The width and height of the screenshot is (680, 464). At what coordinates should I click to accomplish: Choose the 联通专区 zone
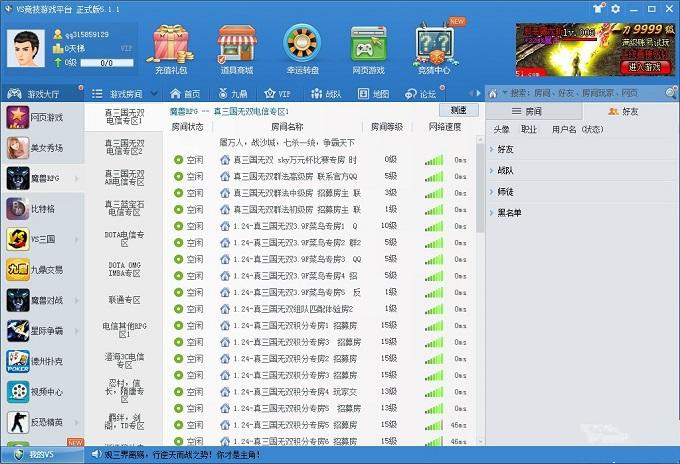tap(124, 300)
